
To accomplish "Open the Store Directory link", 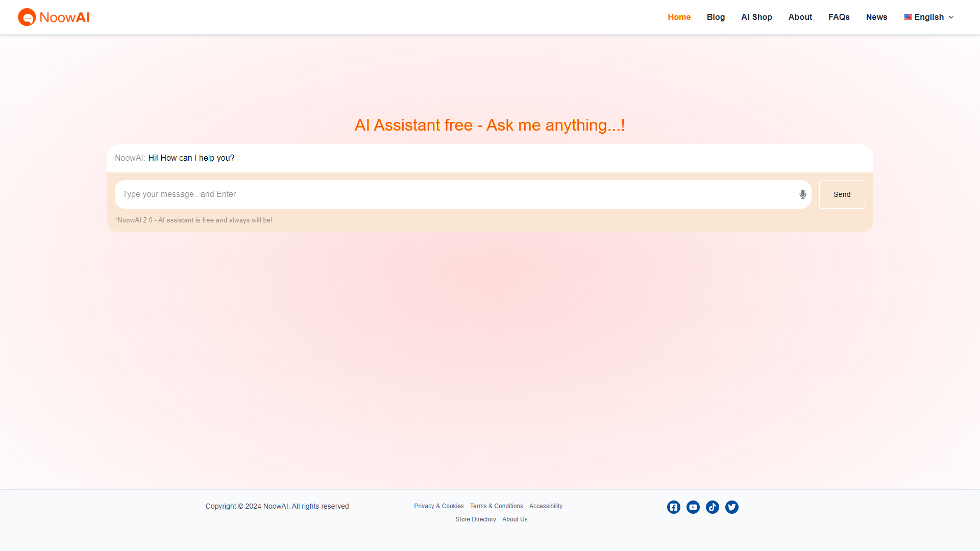I will (x=476, y=519).
